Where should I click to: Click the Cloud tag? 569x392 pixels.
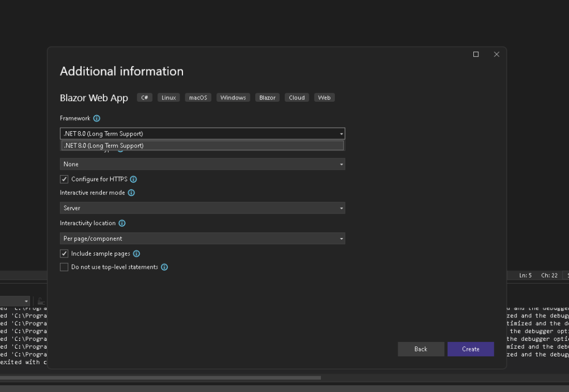[x=297, y=98]
